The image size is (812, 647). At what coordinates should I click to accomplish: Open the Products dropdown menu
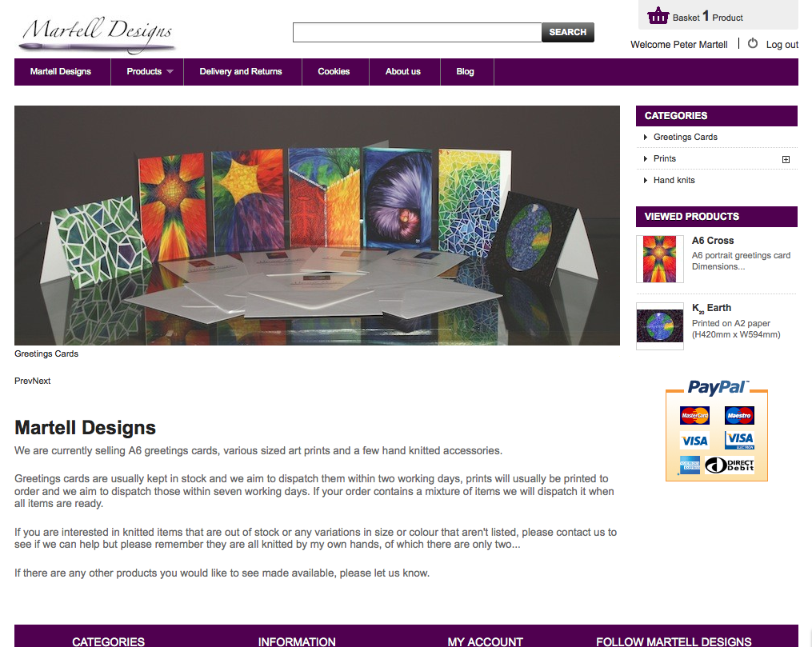pyautogui.click(x=147, y=71)
